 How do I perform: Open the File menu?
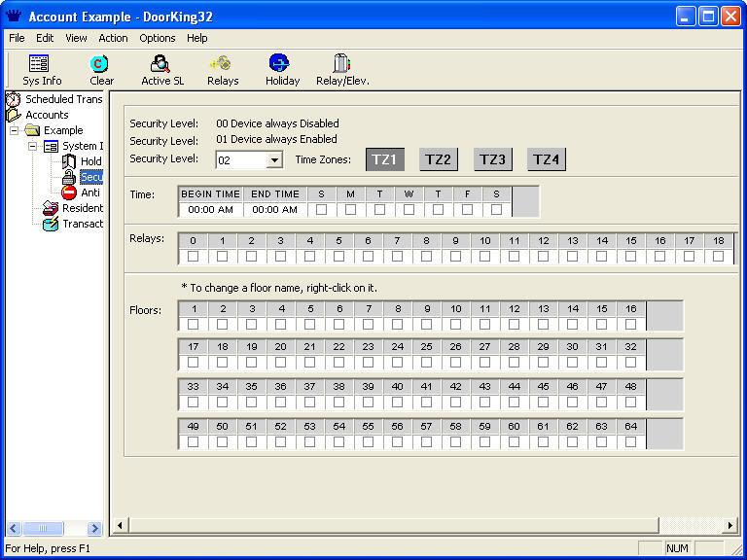17,38
